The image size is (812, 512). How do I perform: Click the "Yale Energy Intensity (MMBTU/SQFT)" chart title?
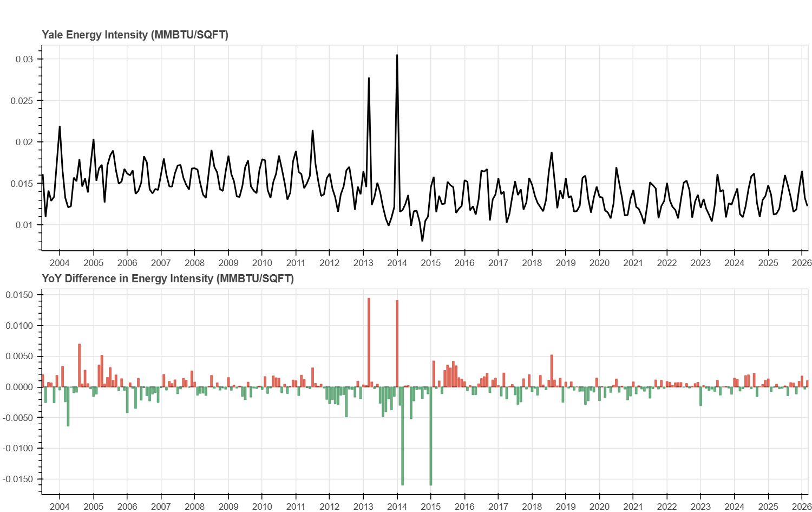135,35
